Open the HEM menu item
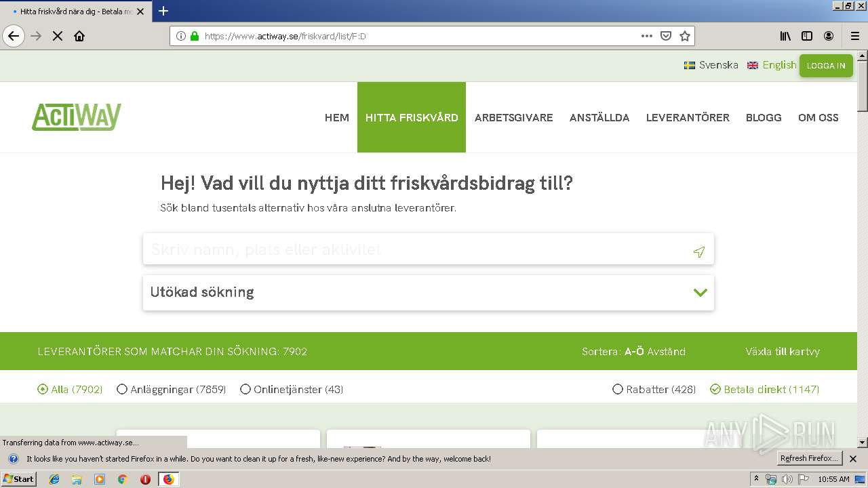The image size is (868, 488). click(x=337, y=117)
